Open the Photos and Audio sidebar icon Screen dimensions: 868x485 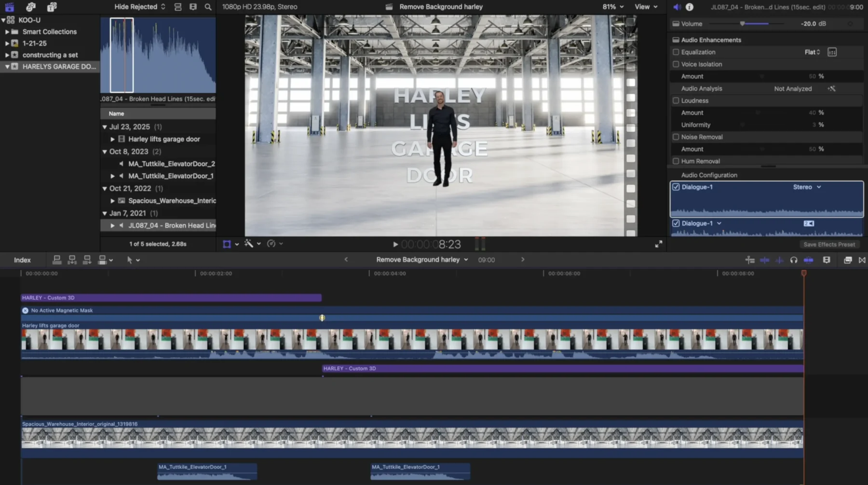30,7
